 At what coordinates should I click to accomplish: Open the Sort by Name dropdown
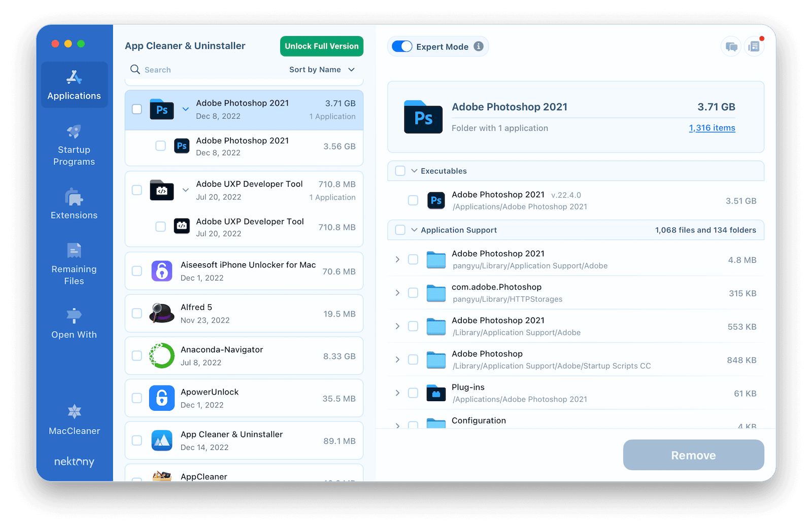point(322,69)
